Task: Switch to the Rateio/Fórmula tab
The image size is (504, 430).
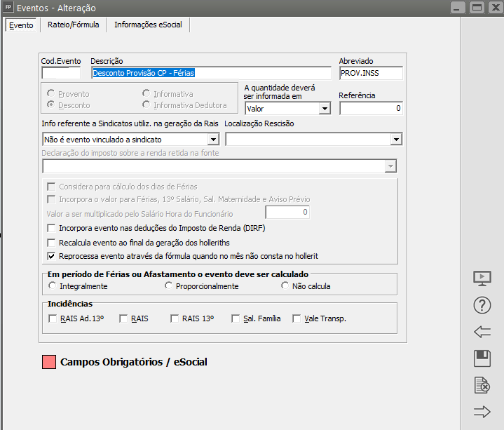Action: pyautogui.click(x=73, y=25)
